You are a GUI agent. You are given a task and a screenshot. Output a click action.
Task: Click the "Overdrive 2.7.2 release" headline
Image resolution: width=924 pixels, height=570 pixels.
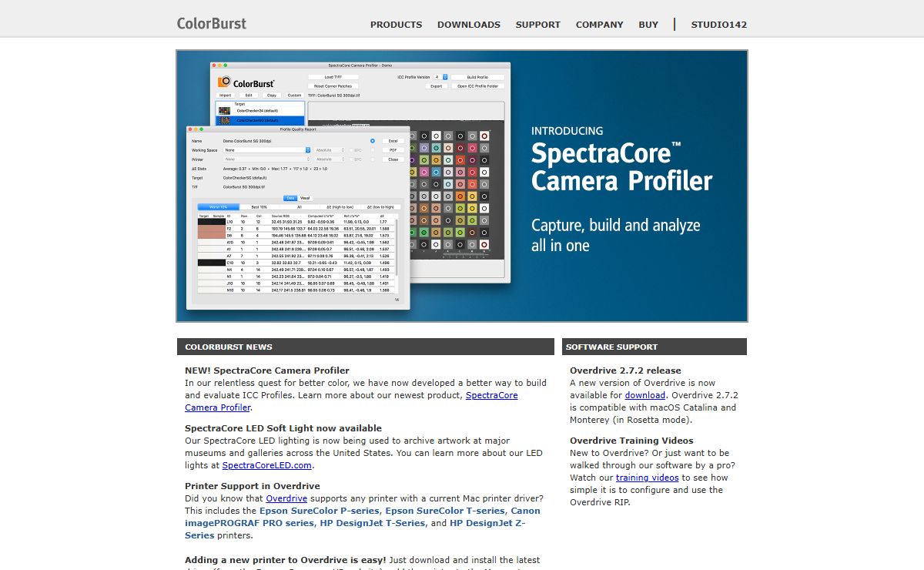click(625, 370)
